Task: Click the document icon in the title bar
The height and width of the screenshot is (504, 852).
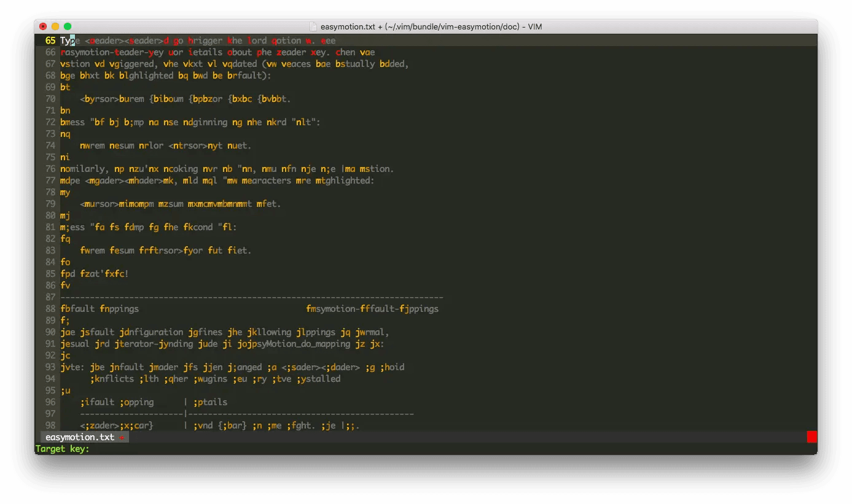Action: click(x=313, y=26)
